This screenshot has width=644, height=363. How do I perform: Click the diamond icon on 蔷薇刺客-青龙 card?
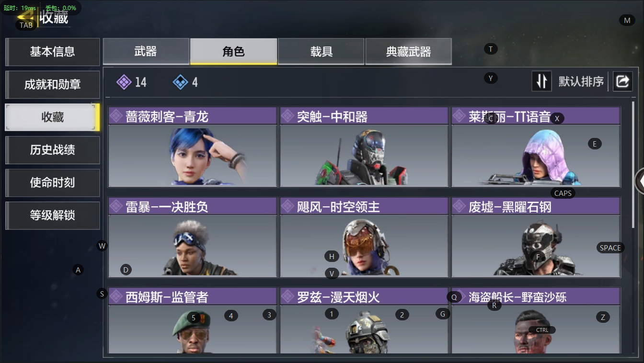point(116,116)
